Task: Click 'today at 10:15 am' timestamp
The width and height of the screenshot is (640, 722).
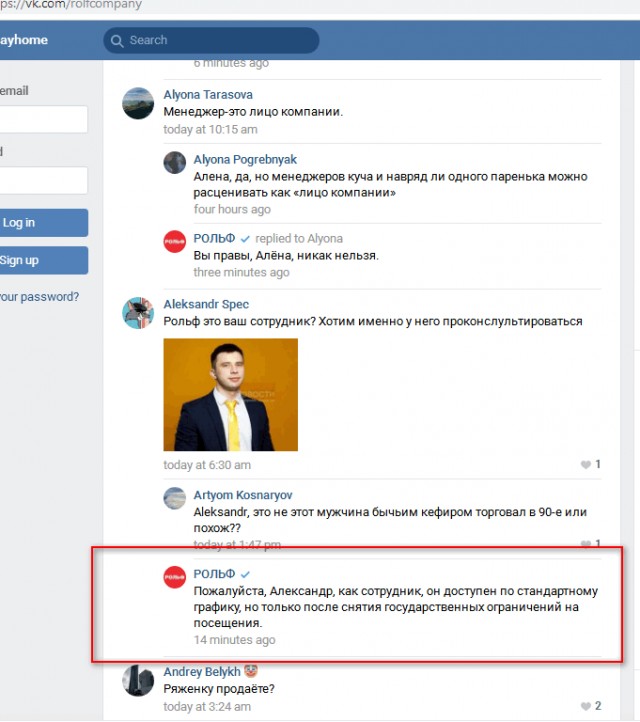Action: (x=210, y=129)
